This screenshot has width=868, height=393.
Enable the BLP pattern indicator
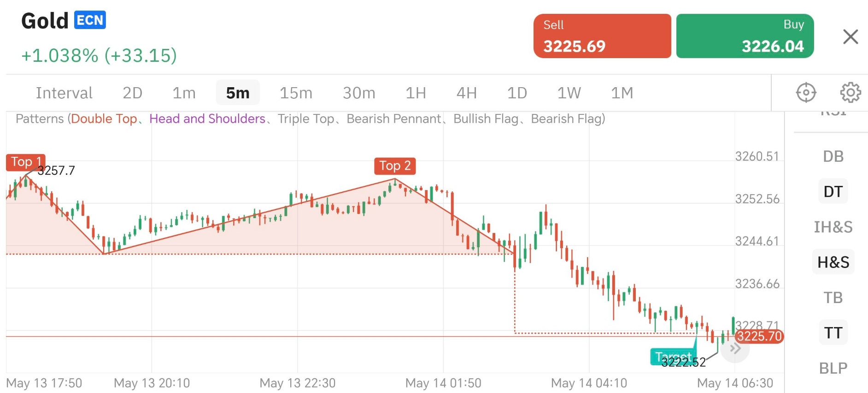point(833,368)
